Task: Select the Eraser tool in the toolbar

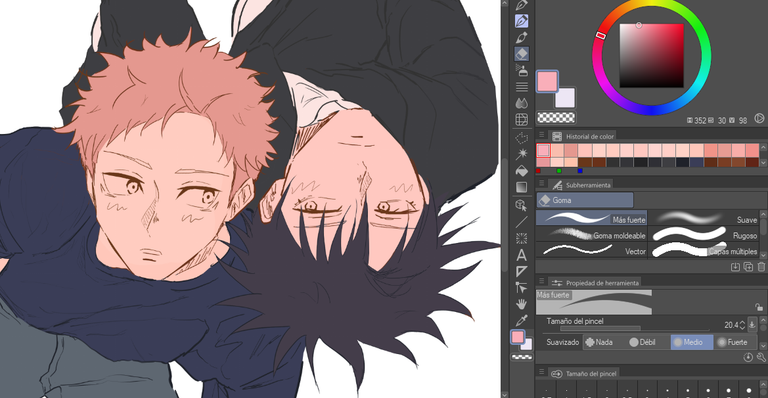Action: click(x=522, y=53)
